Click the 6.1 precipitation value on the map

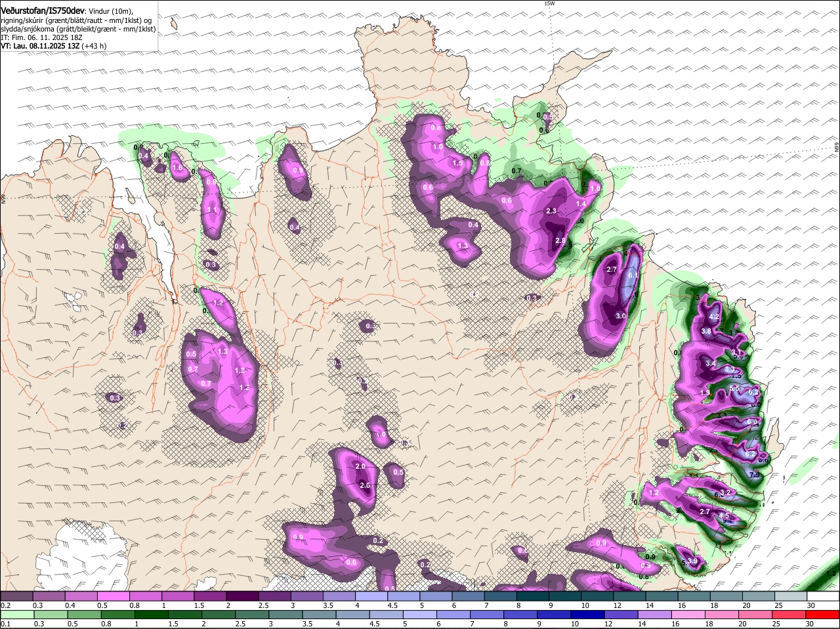pyautogui.click(x=633, y=276)
